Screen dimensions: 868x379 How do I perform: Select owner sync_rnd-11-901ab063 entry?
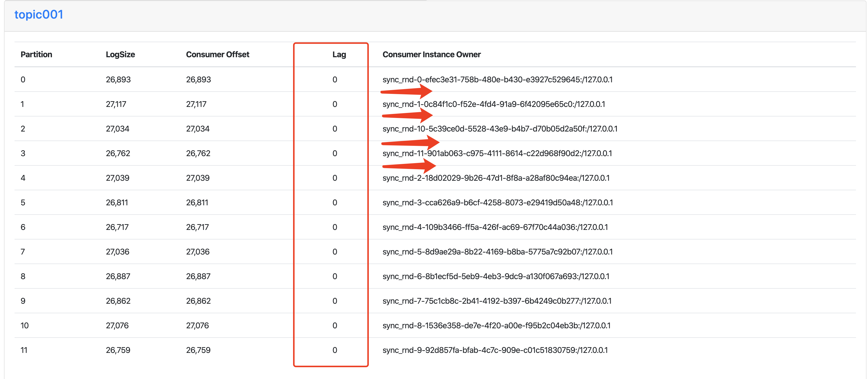coord(497,153)
